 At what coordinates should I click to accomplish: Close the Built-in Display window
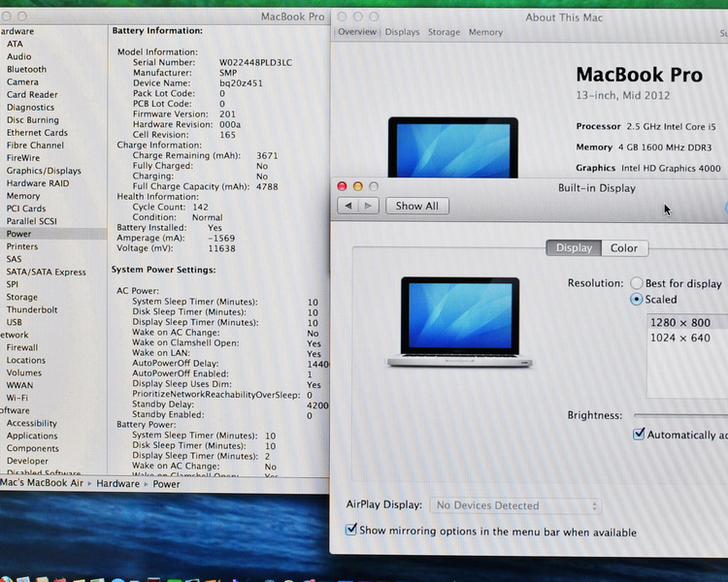point(343,186)
